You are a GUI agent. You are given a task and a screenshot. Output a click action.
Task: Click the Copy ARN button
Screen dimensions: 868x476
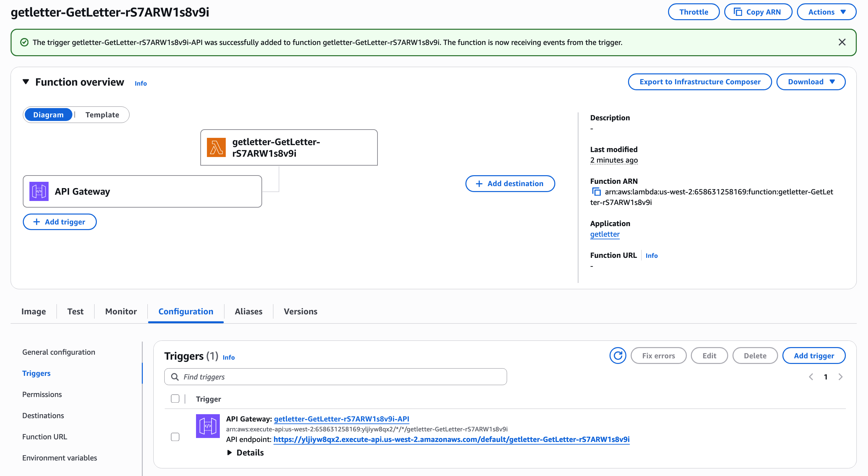(758, 12)
